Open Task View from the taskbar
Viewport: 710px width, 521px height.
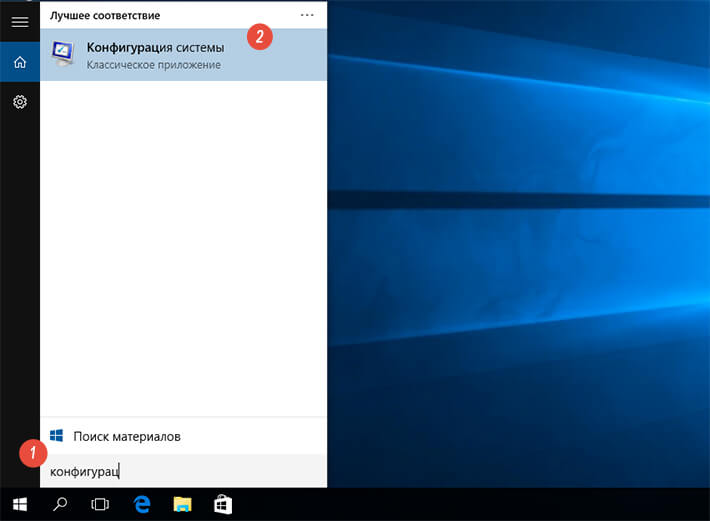(x=100, y=504)
